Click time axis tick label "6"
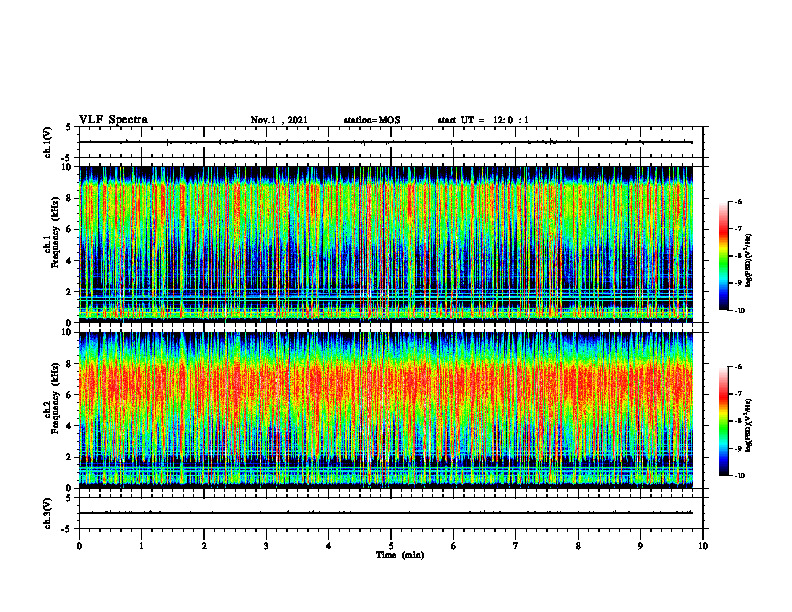The image size is (792, 612). (x=453, y=546)
